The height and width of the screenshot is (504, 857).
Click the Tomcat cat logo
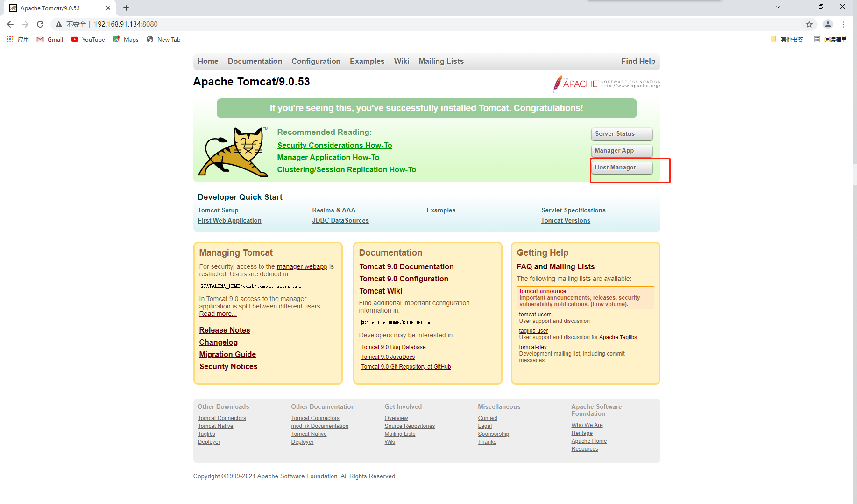[234, 152]
